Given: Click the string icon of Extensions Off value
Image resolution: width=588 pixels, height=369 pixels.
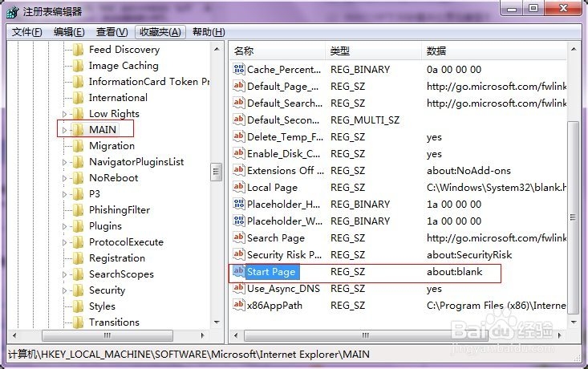Looking at the screenshot, I should 239,170.
